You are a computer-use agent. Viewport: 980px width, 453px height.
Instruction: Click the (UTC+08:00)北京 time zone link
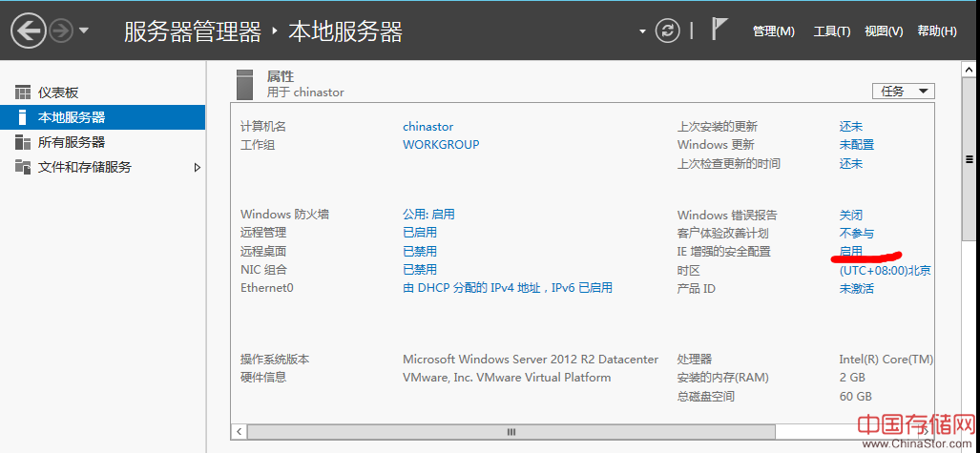point(885,271)
